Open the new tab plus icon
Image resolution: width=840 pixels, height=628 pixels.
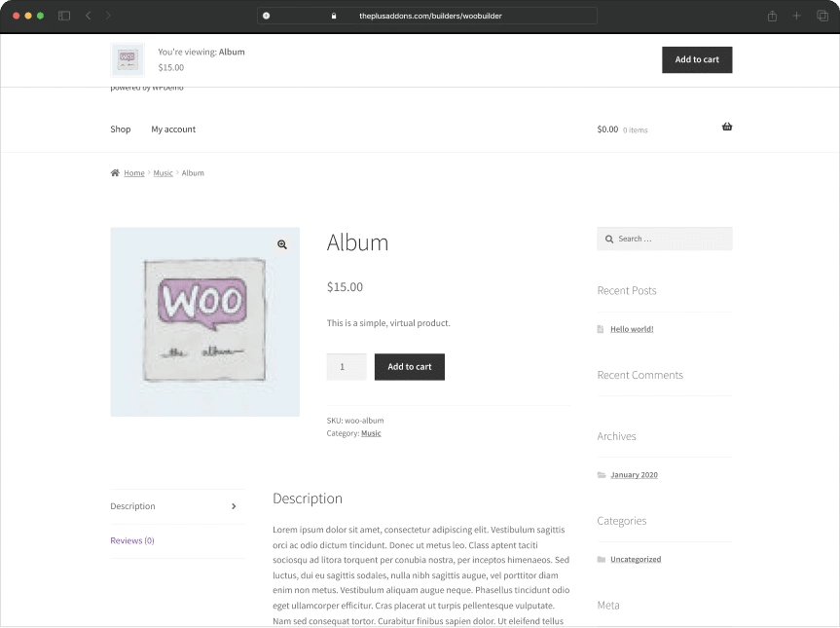[795, 16]
